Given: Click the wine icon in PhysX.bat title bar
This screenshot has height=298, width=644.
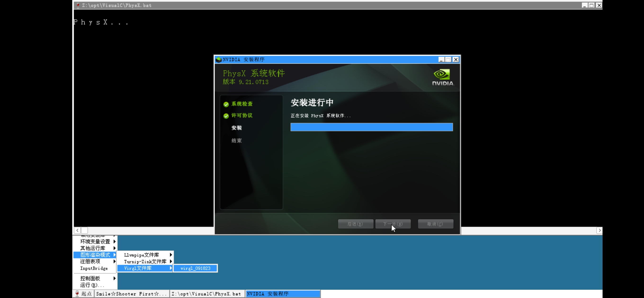Looking at the screenshot, I should 78,5.
